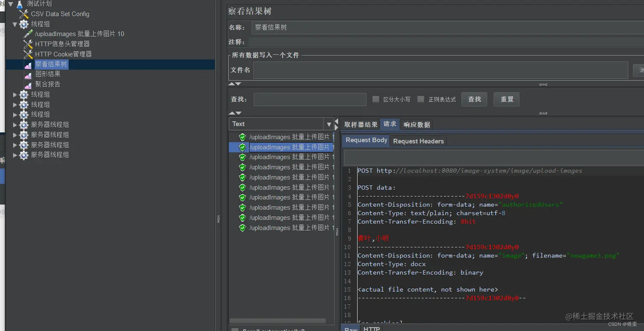Switch to the HTTP tab at the bottom
Image resolution: width=644 pixels, height=331 pixels.
click(371, 328)
